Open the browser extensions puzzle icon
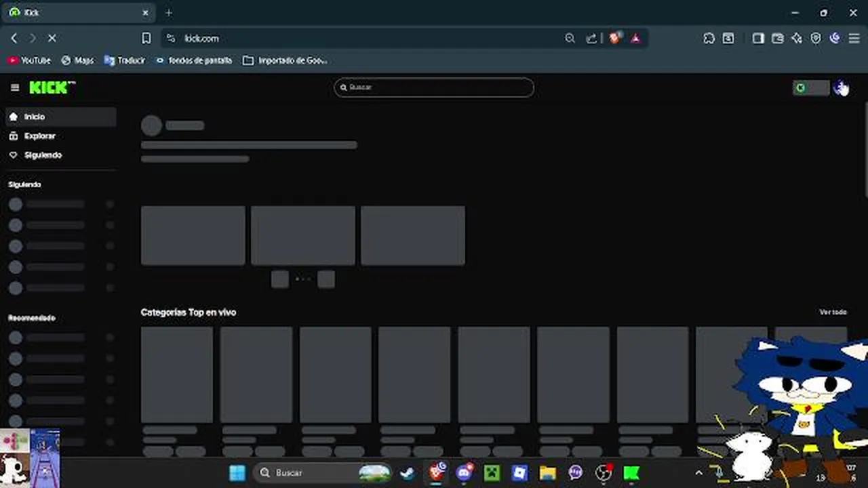868x488 pixels. pos(709,39)
